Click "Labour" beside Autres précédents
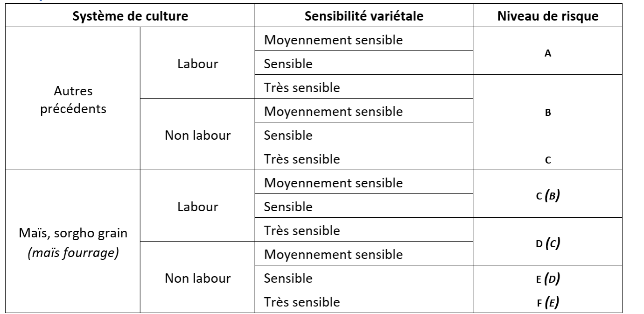Image resolution: width=644 pixels, height=314 pixels. point(198,64)
